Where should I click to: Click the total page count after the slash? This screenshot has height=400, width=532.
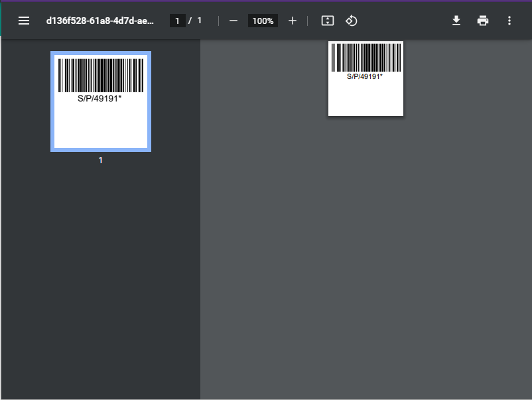point(200,21)
